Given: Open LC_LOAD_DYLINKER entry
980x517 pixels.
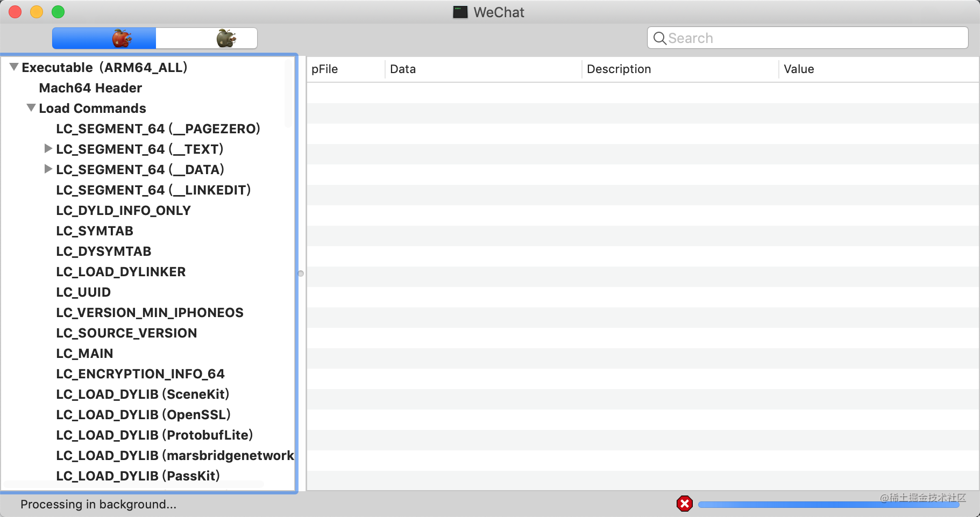Looking at the screenshot, I should point(121,271).
